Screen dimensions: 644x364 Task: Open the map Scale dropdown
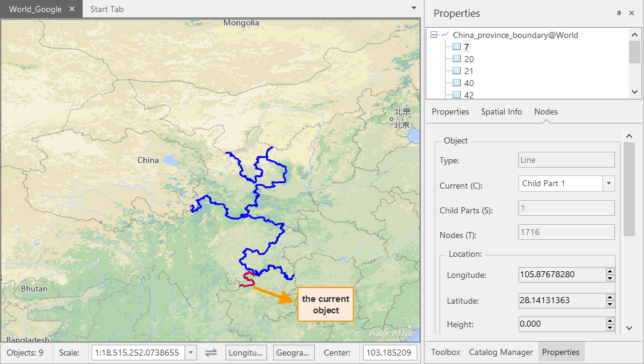[x=191, y=353]
